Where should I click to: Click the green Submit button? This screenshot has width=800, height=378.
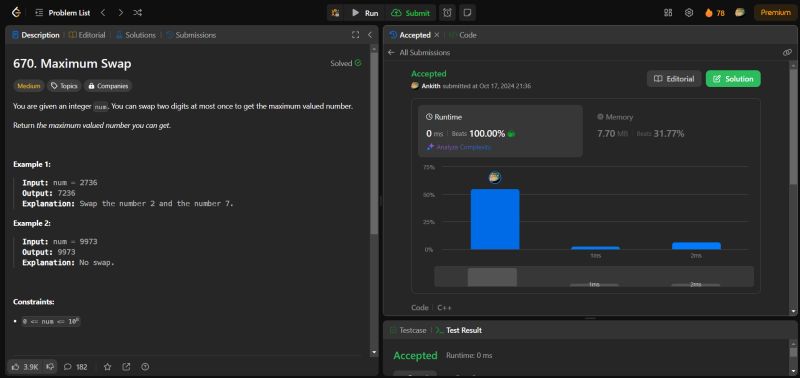[411, 13]
